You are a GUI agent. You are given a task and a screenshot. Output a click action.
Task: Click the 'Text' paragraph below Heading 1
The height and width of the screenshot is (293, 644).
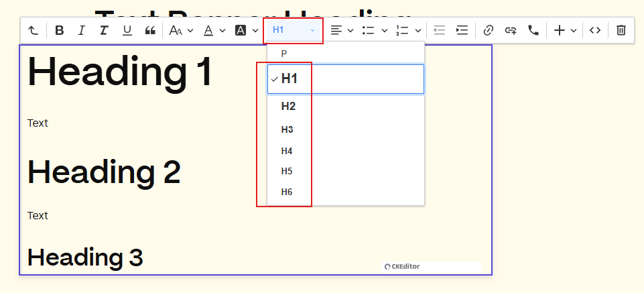point(38,123)
